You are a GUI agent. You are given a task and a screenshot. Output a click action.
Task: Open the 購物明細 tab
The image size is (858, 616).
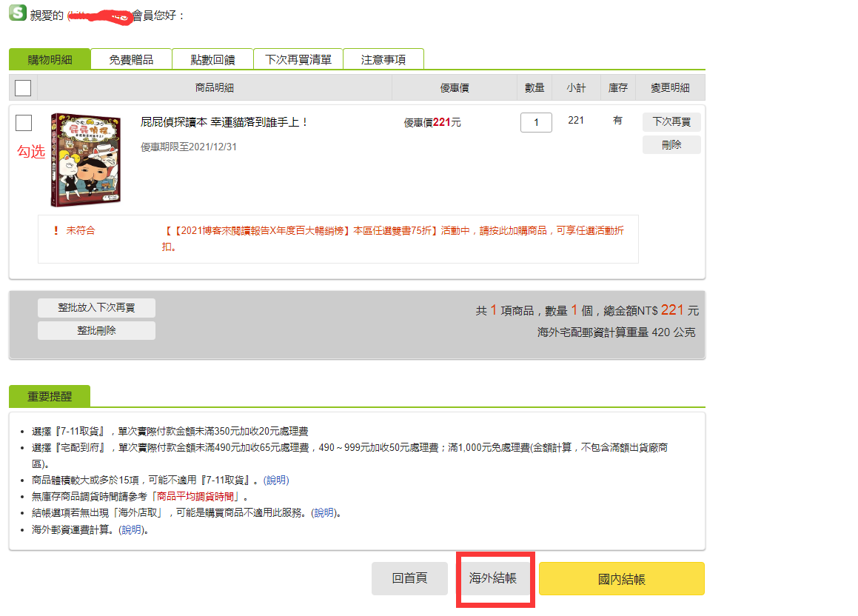(x=50, y=60)
